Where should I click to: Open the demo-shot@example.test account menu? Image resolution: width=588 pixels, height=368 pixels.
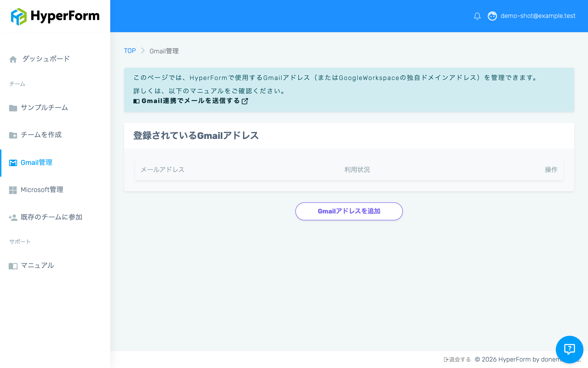538,16
